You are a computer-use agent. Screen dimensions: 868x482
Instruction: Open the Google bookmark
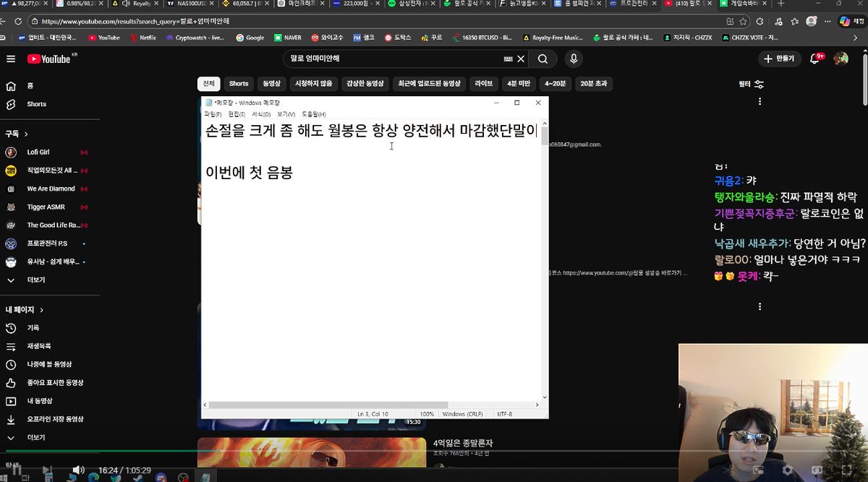[250, 38]
